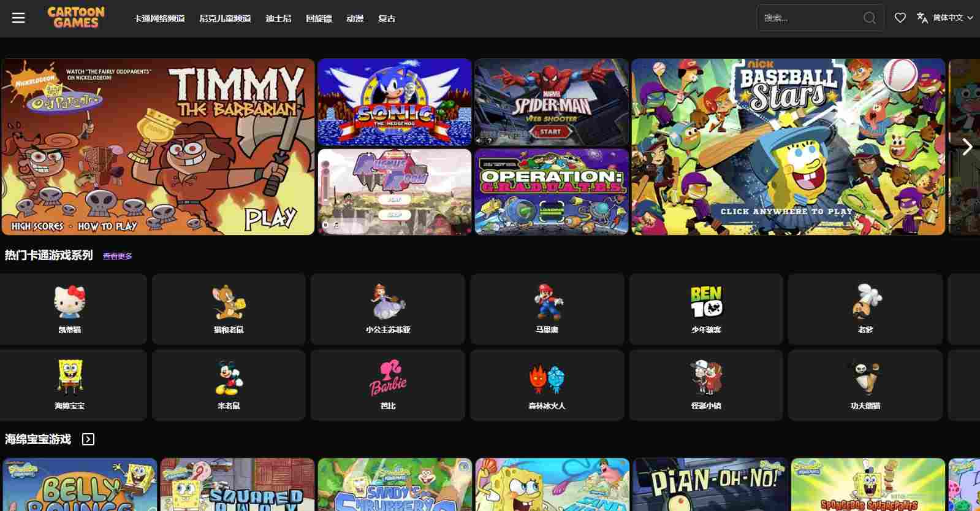Open Sandy's Shrubbery game thumbnail
The image size is (980, 511).
click(x=395, y=485)
